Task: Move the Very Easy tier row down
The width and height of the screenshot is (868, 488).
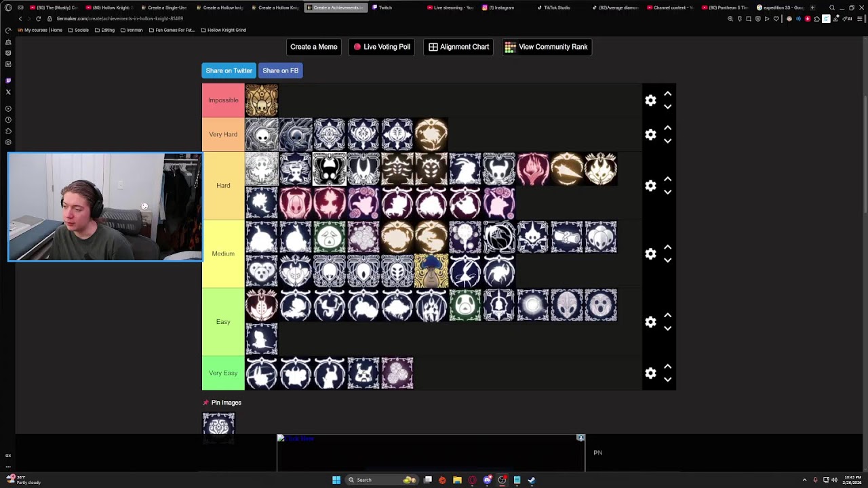Action: 667,380
